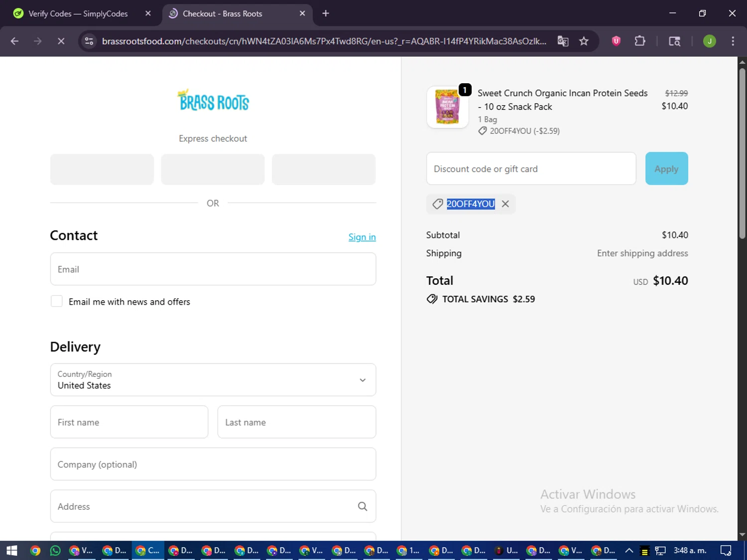Click the yellow tray notes icon
This screenshot has height=560, width=747.
pyautogui.click(x=644, y=551)
